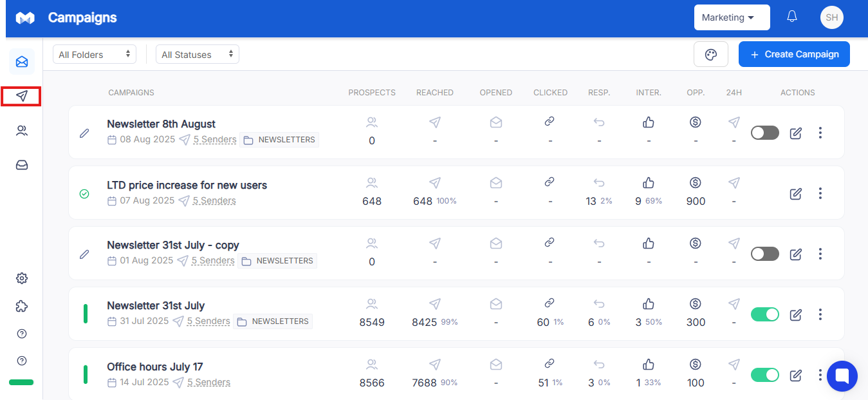The height and width of the screenshot is (400, 868).
Task: Open the All Statuses dropdown
Action: click(x=198, y=55)
